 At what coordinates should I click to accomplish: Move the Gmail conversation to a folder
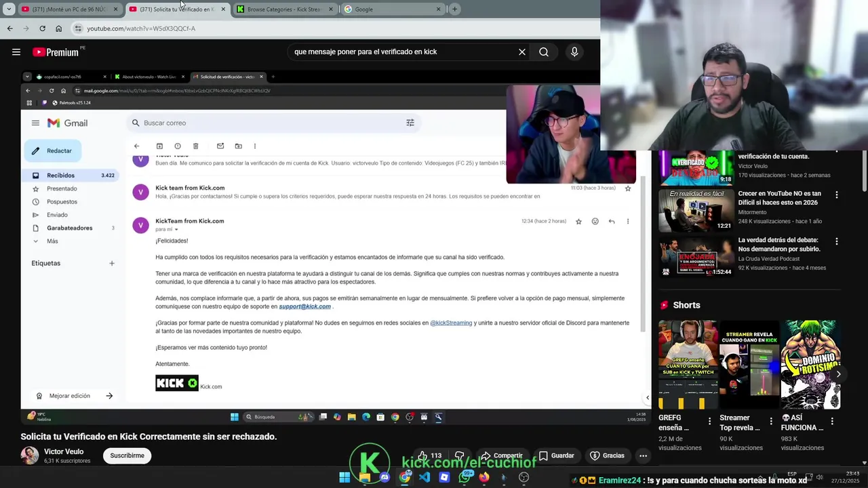coord(238,146)
